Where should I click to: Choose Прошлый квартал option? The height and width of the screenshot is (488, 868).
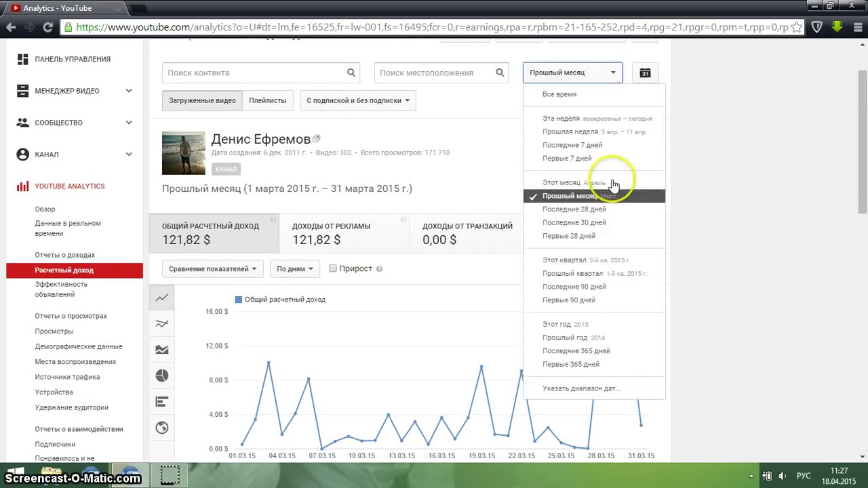(x=572, y=273)
